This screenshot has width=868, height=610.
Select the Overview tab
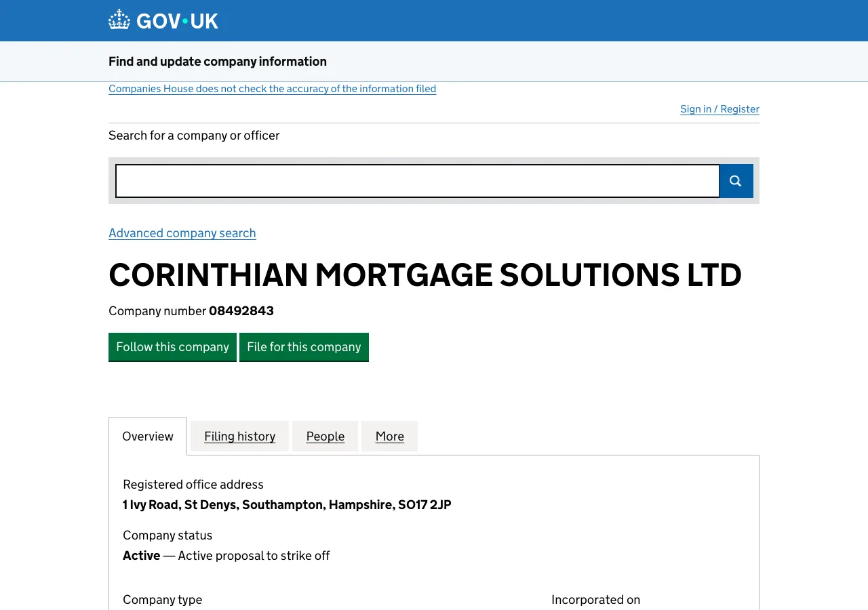click(147, 436)
